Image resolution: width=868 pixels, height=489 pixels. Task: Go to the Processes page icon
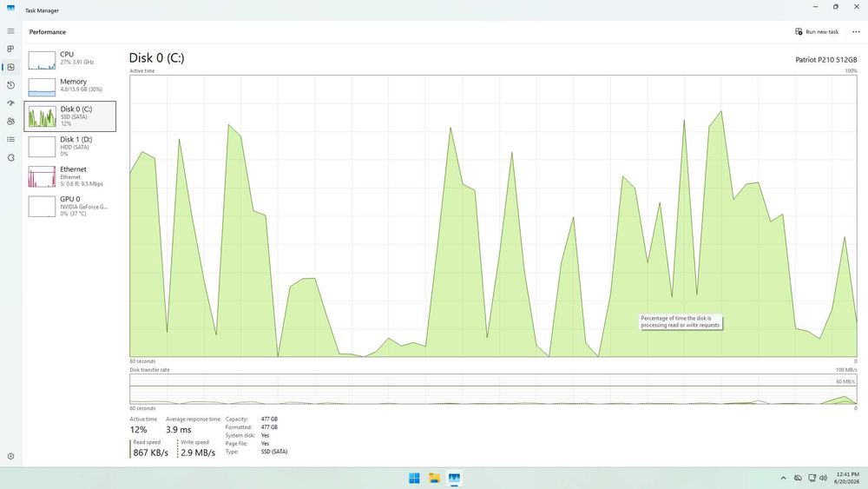tap(10, 49)
